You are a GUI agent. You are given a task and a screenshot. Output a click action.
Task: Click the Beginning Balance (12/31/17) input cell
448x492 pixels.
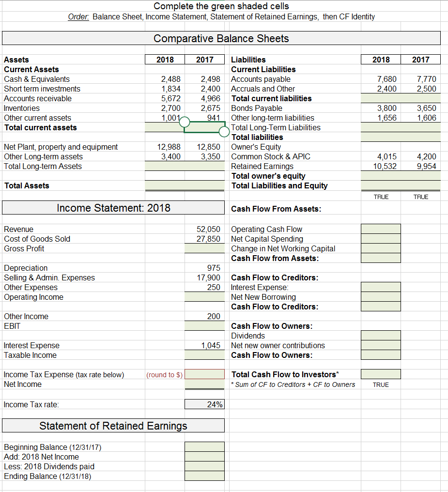(x=203, y=447)
